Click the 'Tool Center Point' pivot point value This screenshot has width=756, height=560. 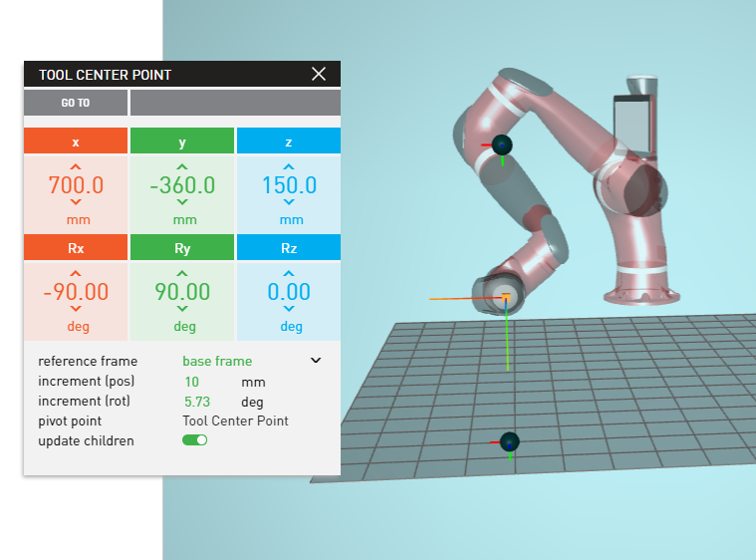click(235, 421)
